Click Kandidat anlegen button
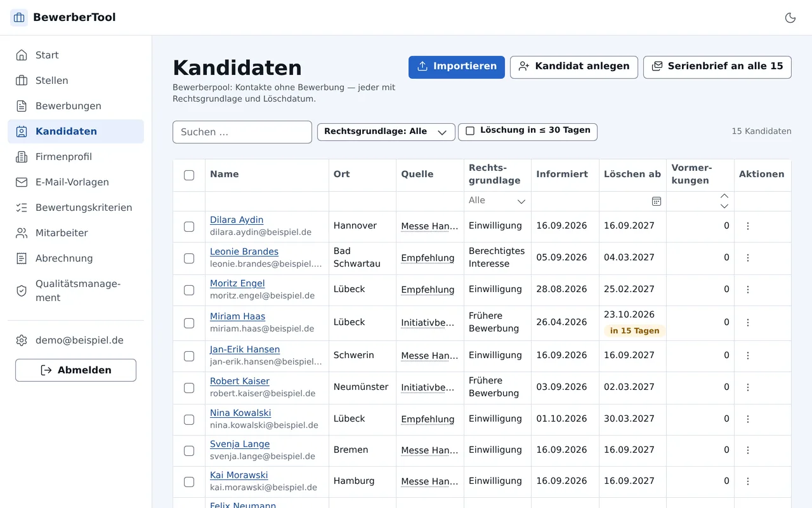The image size is (812, 508). [574, 67]
